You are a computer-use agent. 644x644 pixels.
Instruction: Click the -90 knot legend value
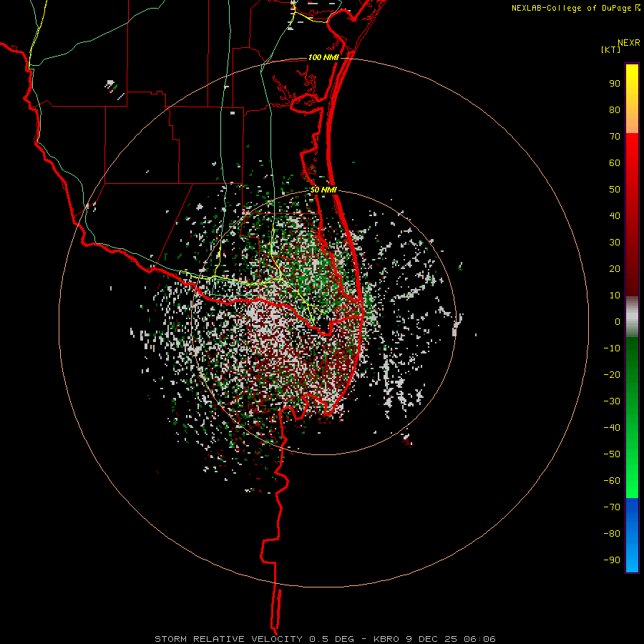pyautogui.click(x=612, y=560)
